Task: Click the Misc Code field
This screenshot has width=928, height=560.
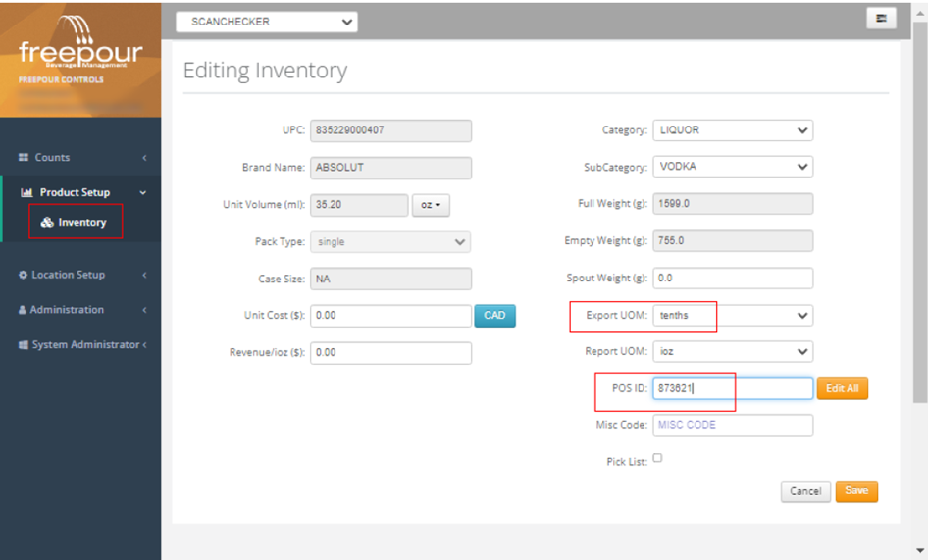Action: pyautogui.click(x=733, y=425)
